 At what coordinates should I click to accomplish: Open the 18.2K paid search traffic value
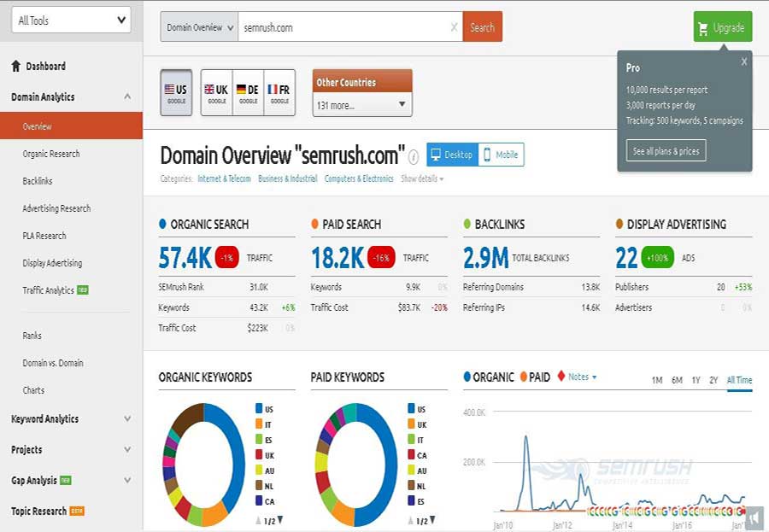click(338, 257)
